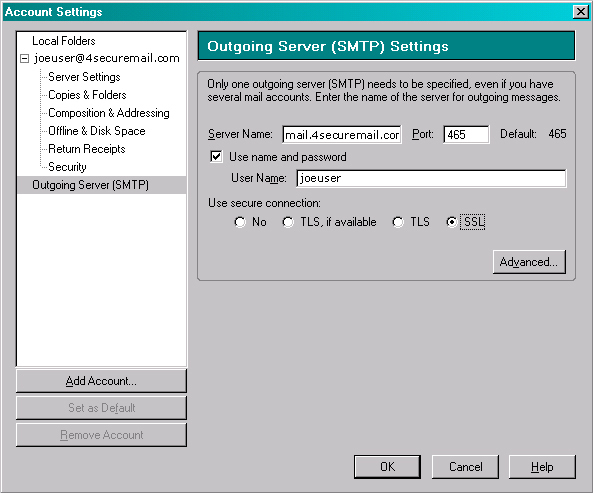Choose the TLS radio option
Screen dimensions: 593x493
[398, 222]
